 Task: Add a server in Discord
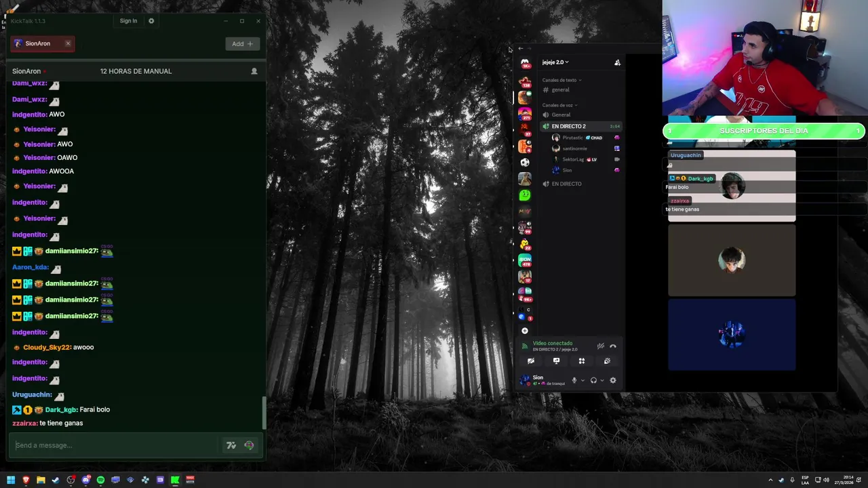point(525,331)
